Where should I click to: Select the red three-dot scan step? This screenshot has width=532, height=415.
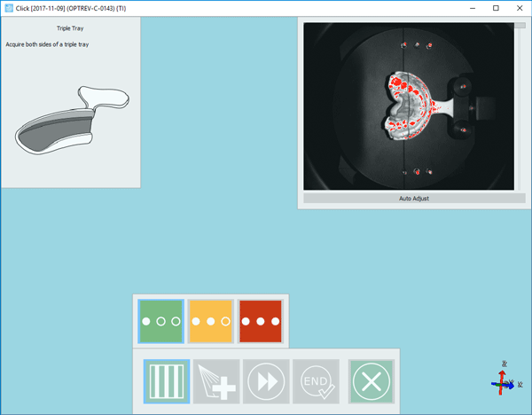(261, 321)
